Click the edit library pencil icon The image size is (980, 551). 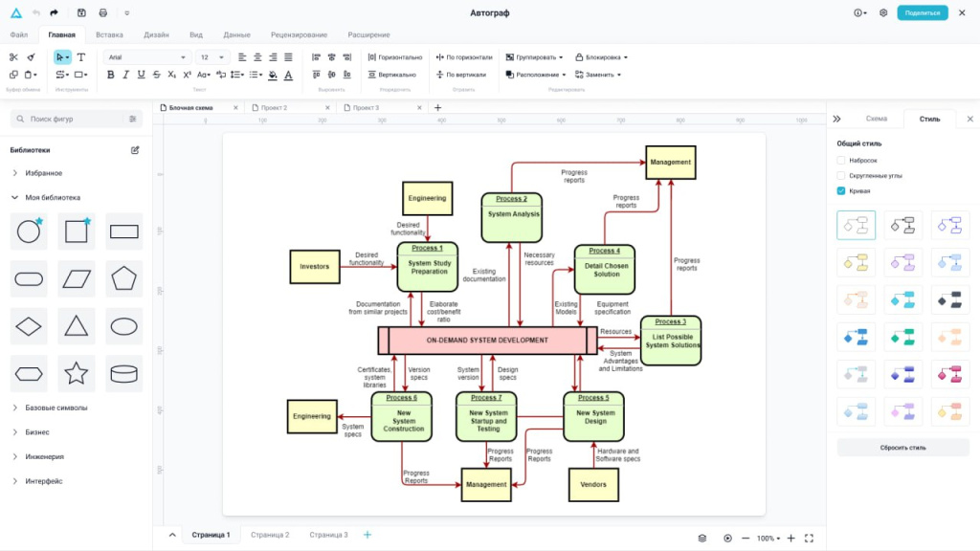tap(135, 150)
